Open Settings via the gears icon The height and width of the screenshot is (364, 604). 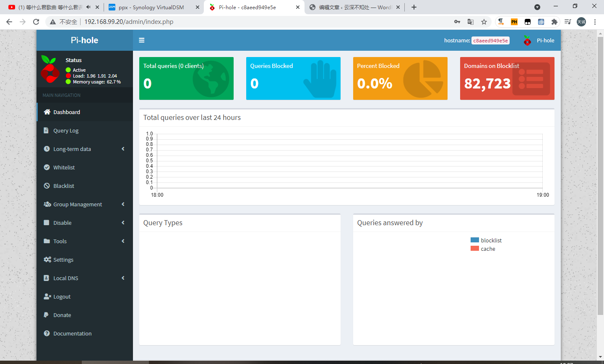tap(47, 260)
